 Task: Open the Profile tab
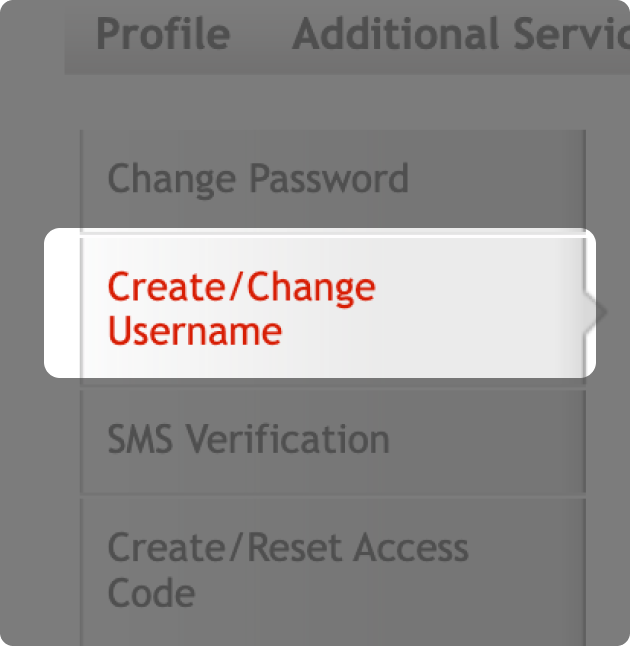pyautogui.click(x=163, y=35)
